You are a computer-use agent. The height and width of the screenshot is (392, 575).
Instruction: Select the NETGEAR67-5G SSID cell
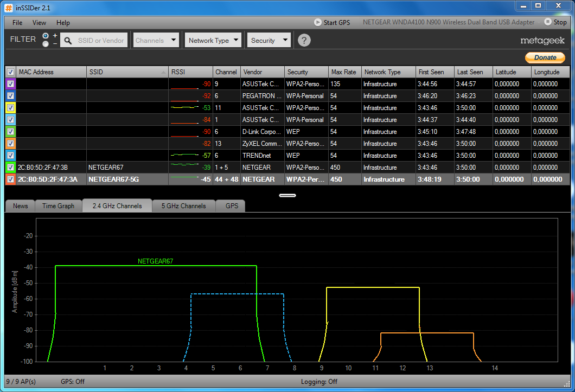point(127,179)
